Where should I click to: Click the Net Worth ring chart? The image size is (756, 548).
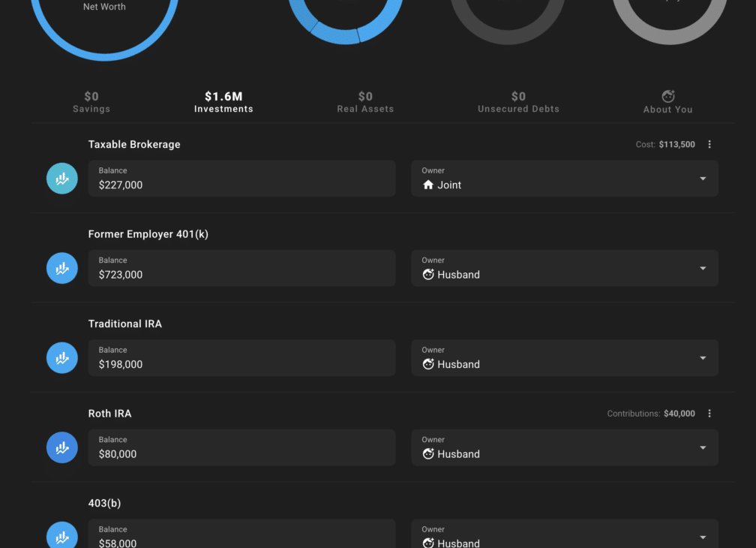point(105,29)
